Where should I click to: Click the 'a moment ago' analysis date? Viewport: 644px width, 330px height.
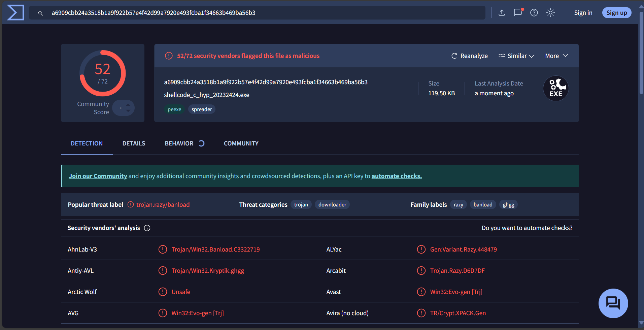pyautogui.click(x=494, y=93)
